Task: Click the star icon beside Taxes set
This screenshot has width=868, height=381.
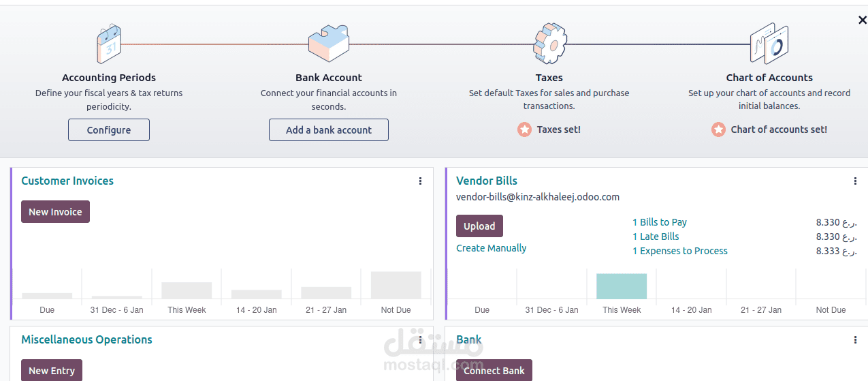Action: click(x=524, y=129)
